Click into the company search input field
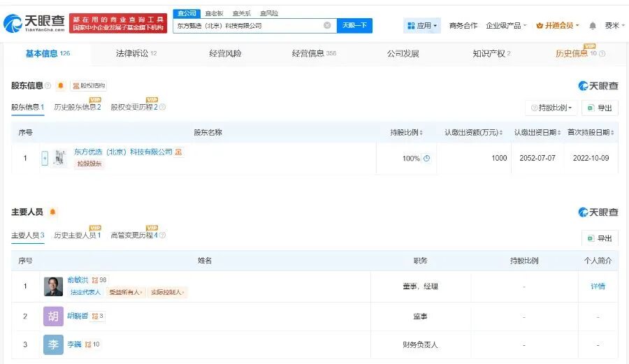The height and width of the screenshot is (364, 629). click(248, 26)
